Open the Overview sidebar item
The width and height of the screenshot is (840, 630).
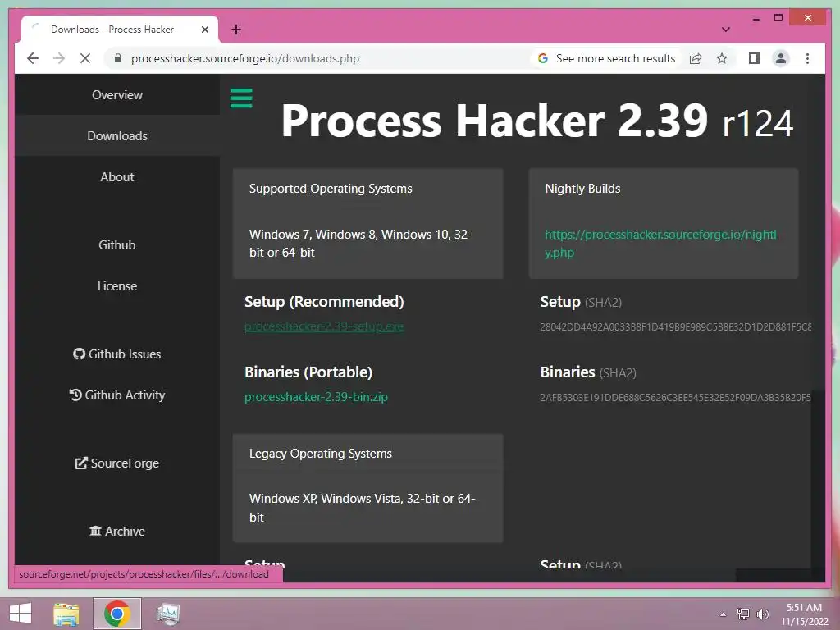pos(116,95)
